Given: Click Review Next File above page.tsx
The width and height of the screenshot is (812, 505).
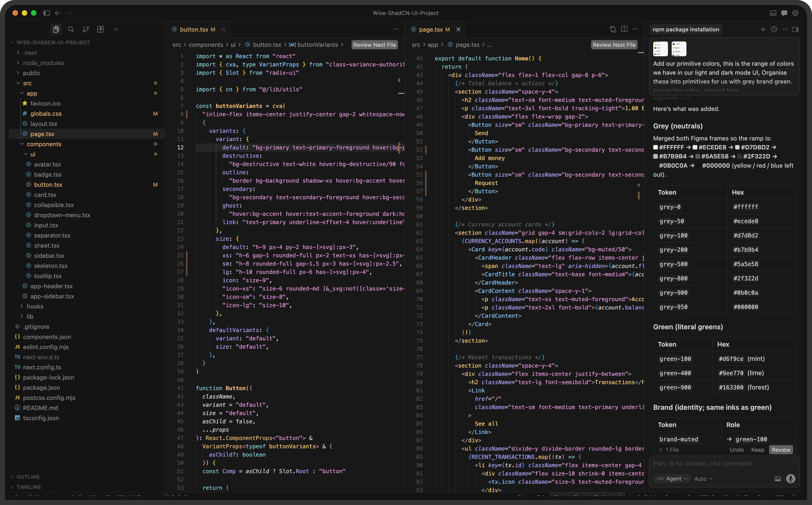Looking at the screenshot, I should pyautogui.click(x=614, y=45).
